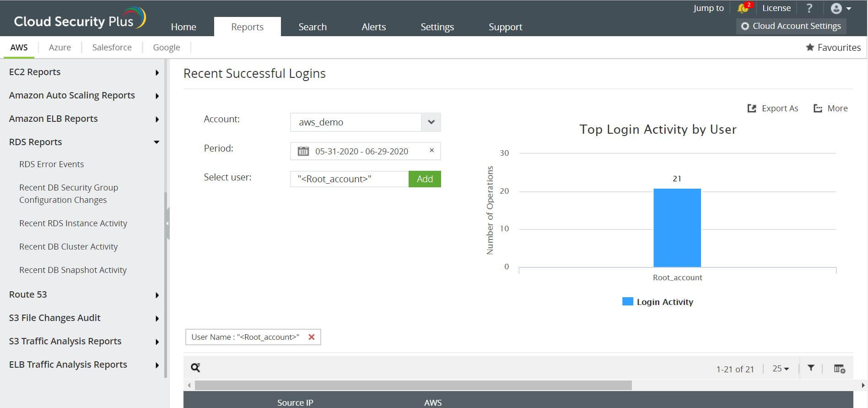Click the Root_account axis label in chart
Screen dimensions: 868x408
(677, 277)
